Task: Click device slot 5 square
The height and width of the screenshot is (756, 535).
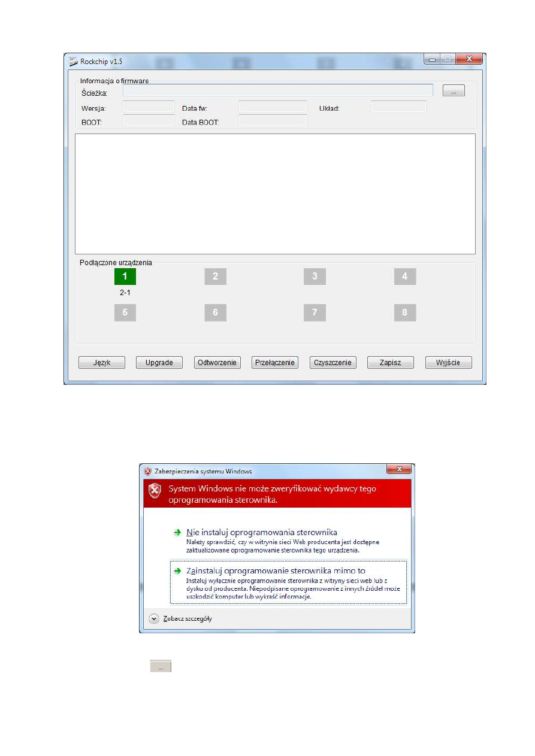Action: click(125, 312)
